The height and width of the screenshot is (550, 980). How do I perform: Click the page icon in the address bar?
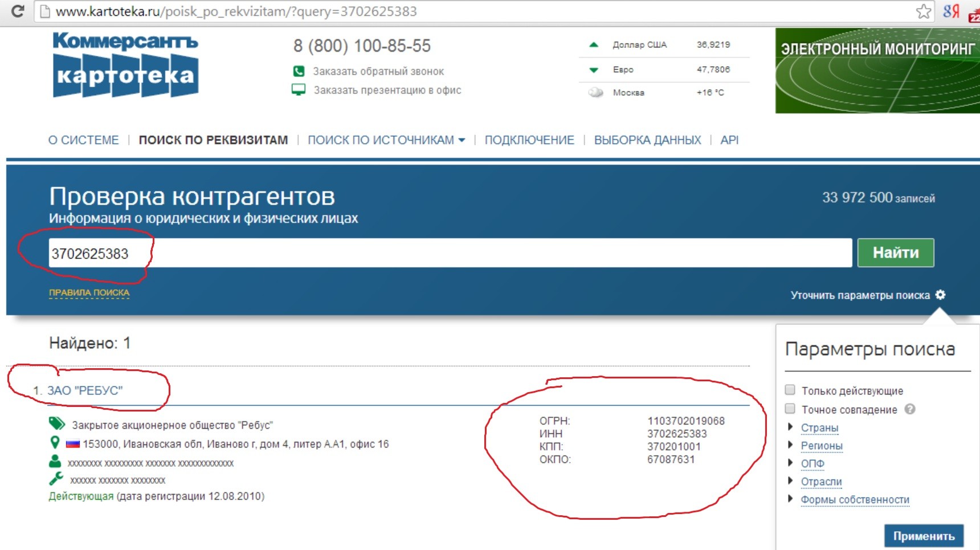[x=45, y=11]
